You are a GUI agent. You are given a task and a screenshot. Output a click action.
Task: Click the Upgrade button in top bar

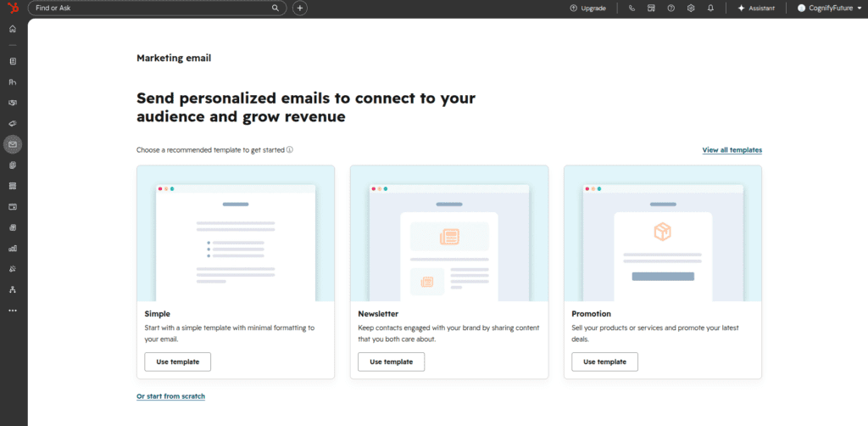tap(588, 8)
